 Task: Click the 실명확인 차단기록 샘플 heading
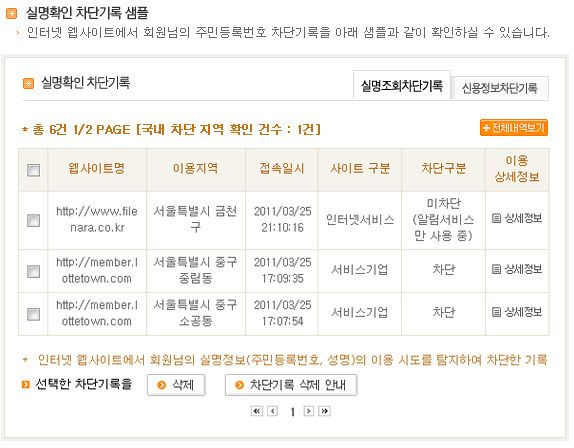tap(87, 13)
